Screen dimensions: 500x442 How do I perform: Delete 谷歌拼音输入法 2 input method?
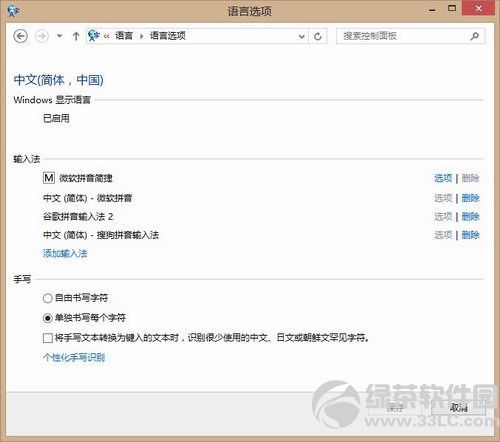pos(470,217)
